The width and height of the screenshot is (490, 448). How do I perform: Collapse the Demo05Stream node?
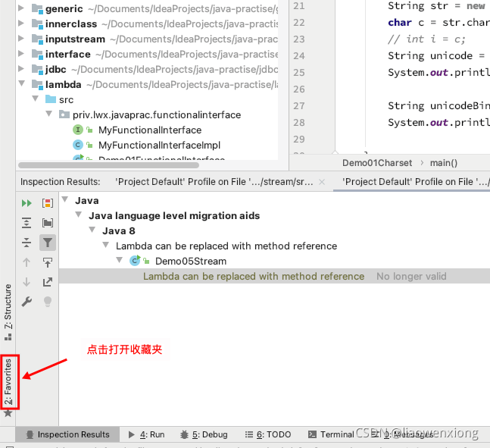[120, 260]
